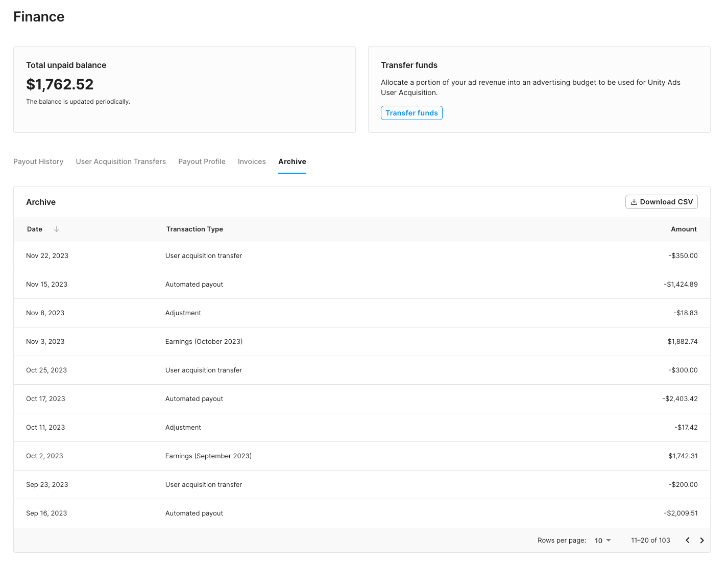Go to the previous page of results
728x562 pixels.
click(688, 541)
